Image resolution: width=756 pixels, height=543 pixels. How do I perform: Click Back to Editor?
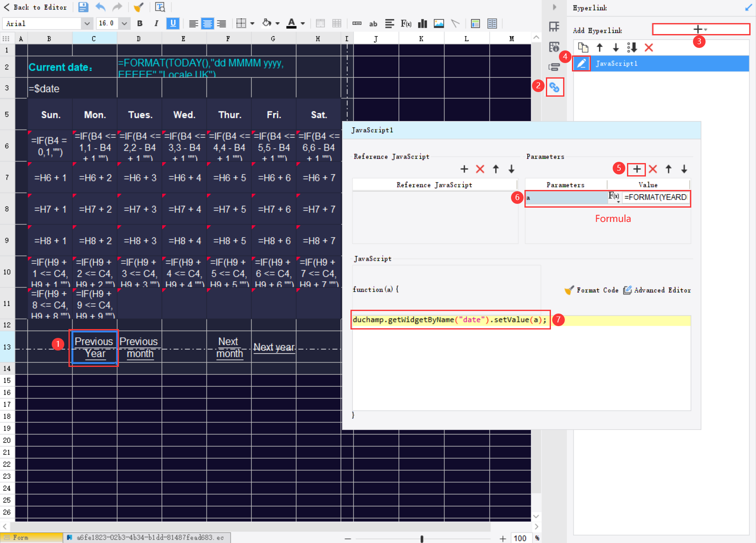[35, 7]
